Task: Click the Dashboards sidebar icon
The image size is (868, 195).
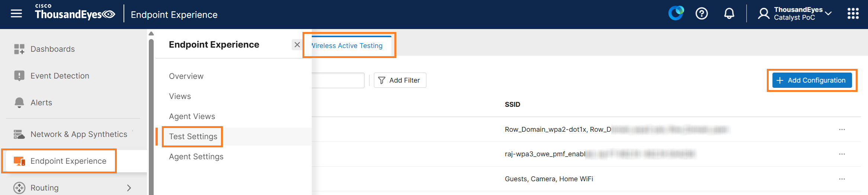Action: pos(19,49)
